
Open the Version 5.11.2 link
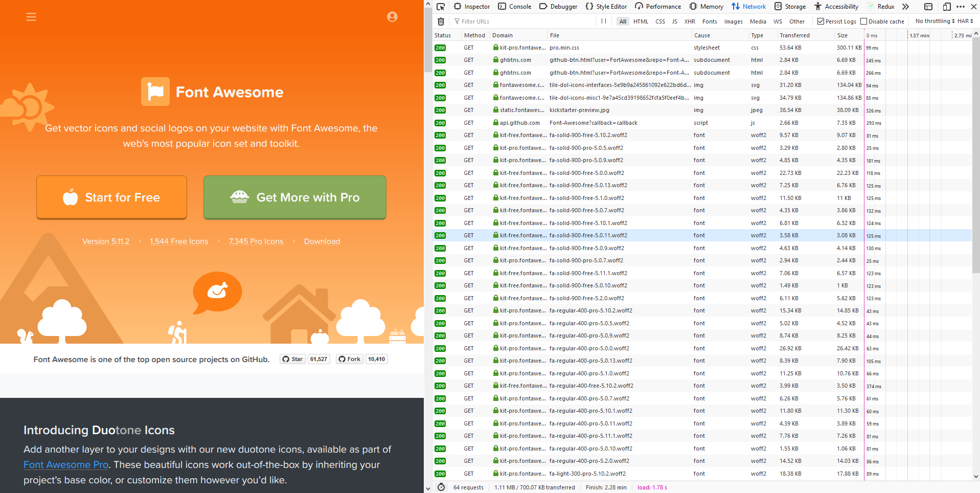106,241
